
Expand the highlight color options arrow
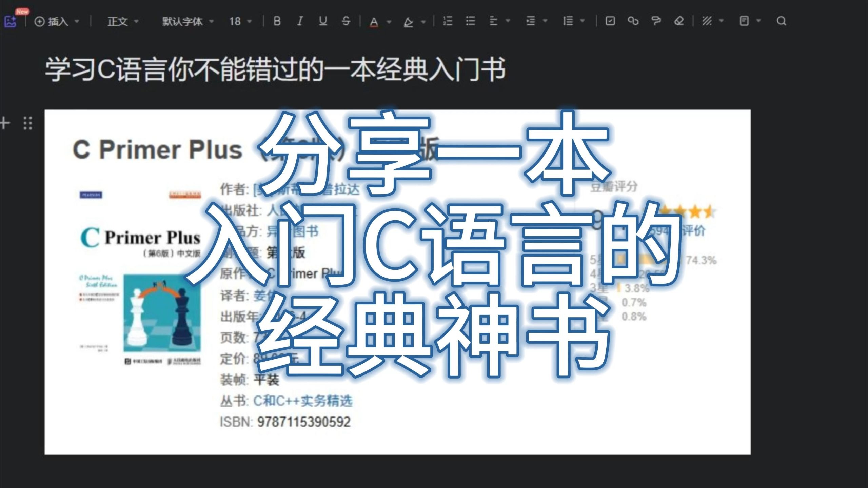(423, 22)
